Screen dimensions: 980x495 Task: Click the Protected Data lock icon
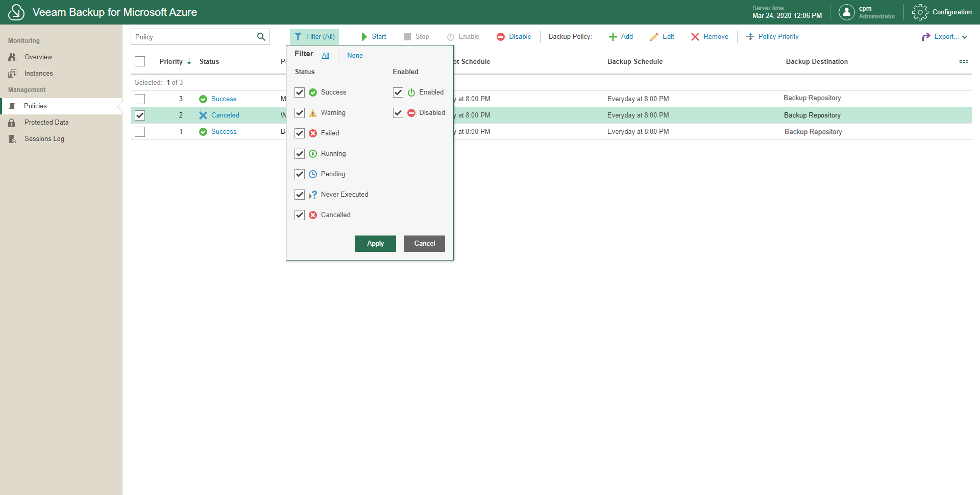coord(12,123)
